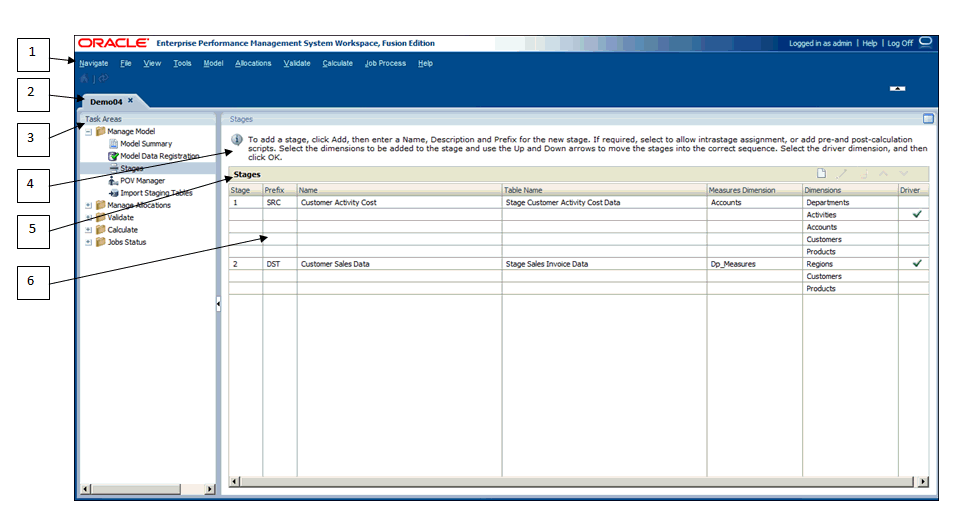Viewport: 968px width, 525px height.
Task: Click the Log Off link
Action: 900,43
